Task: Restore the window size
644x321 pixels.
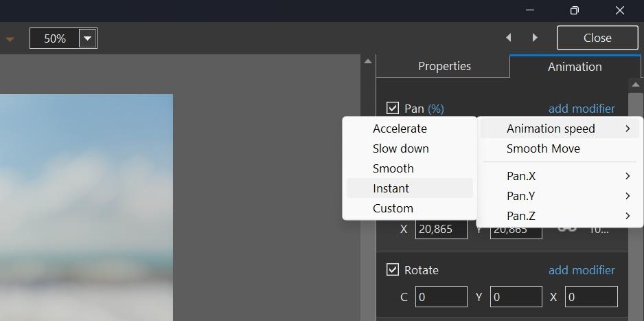Action: tap(575, 10)
